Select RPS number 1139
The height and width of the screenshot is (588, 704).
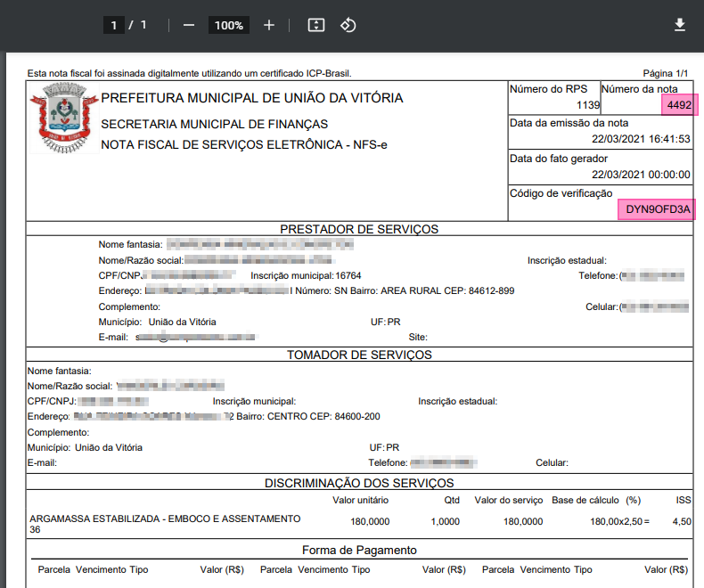[588, 105]
